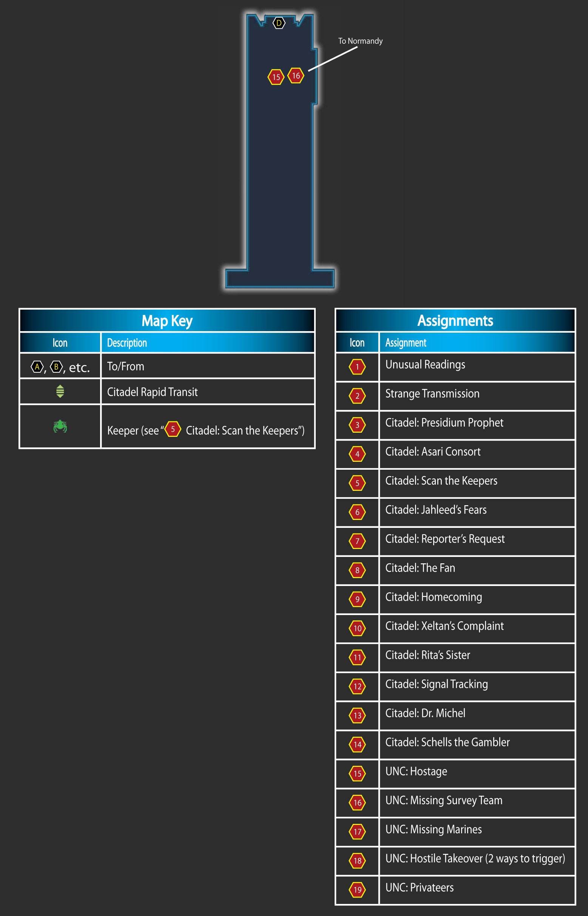Click icon 14 beside Schells the Gambler

point(357,744)
